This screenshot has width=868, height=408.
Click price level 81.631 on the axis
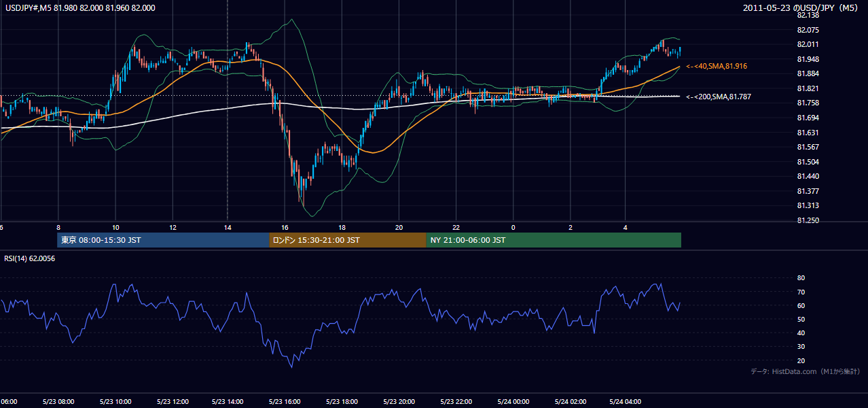coord(807,133)
